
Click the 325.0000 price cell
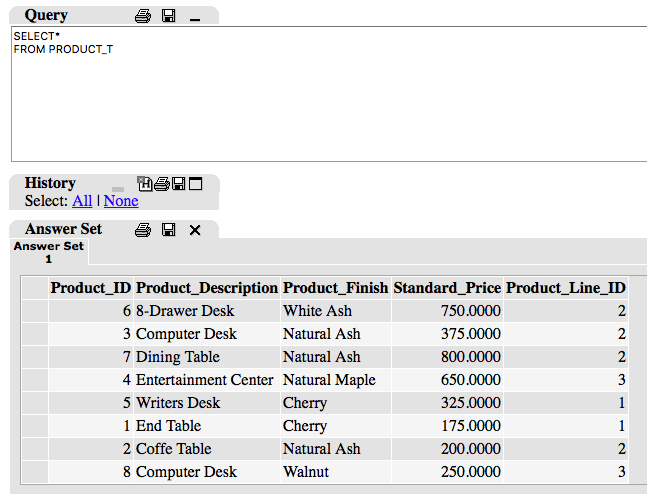(447, 403)
